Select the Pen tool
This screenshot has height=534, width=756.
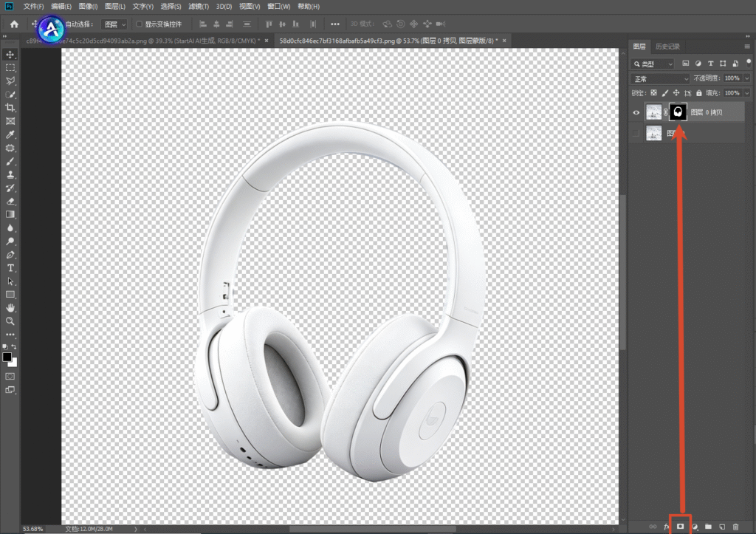[10, 255]
